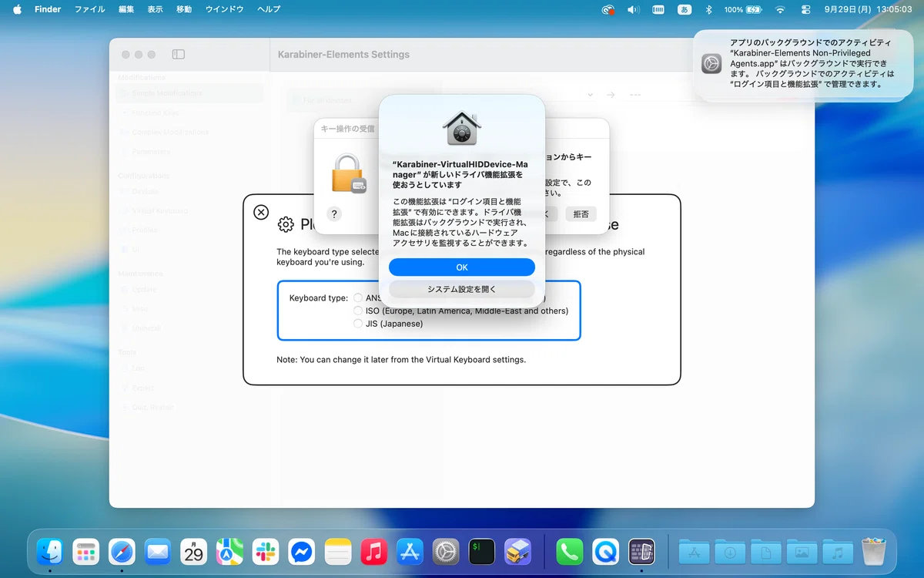Open the Applications folder in Dock
The height and width of the screenshot is (578, 924).
(694, 551)
